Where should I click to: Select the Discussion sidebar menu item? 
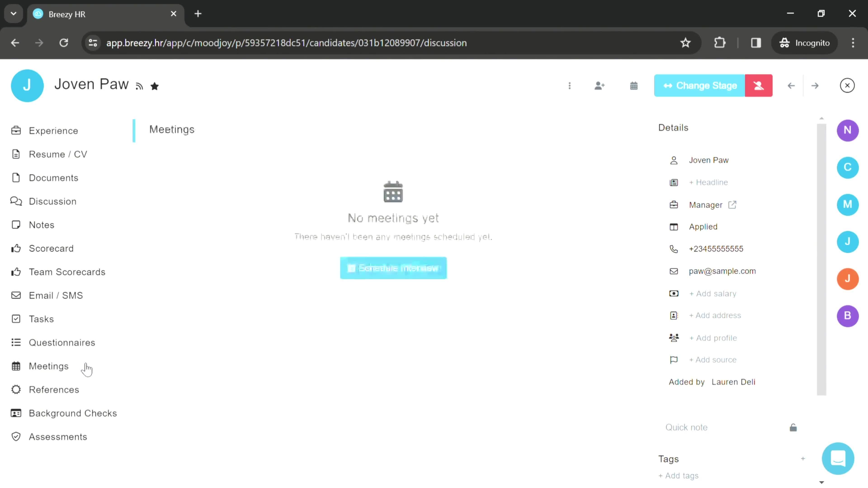[52, 201]
